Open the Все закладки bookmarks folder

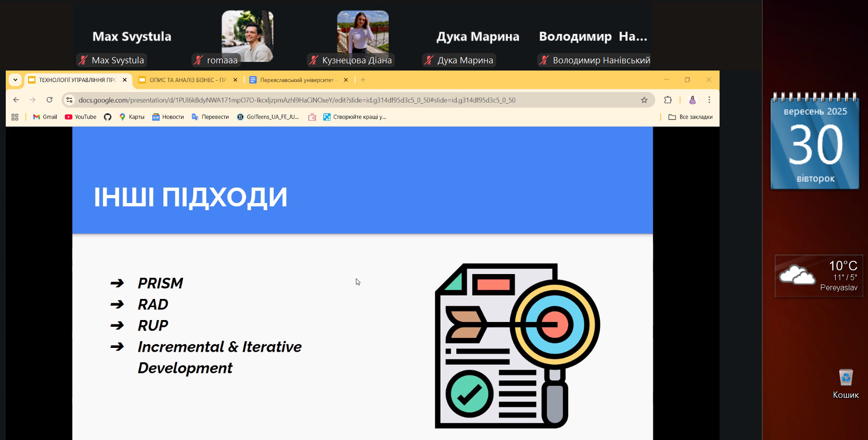tap(690, 117)
